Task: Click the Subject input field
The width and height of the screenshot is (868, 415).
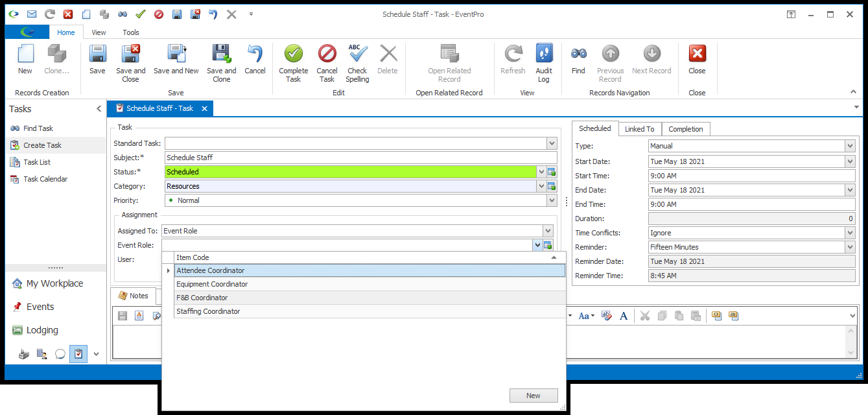Action: click(x=360, y=158)
